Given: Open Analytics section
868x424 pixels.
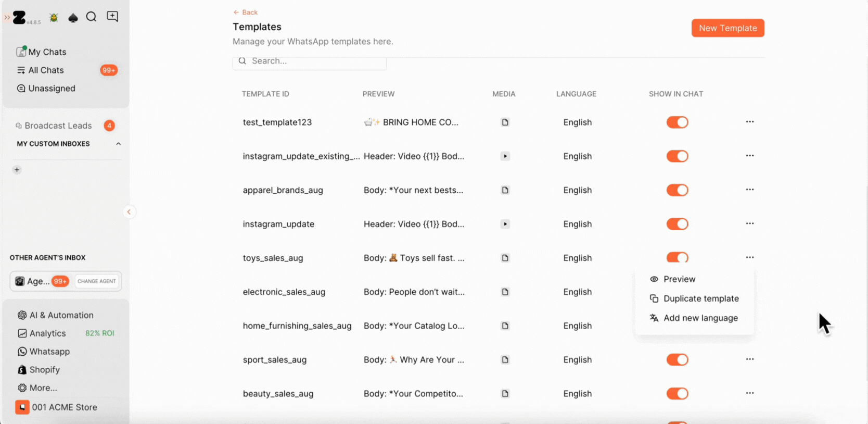Looking at the screenshot, I should pyautogui.click(x=42, y=333).
